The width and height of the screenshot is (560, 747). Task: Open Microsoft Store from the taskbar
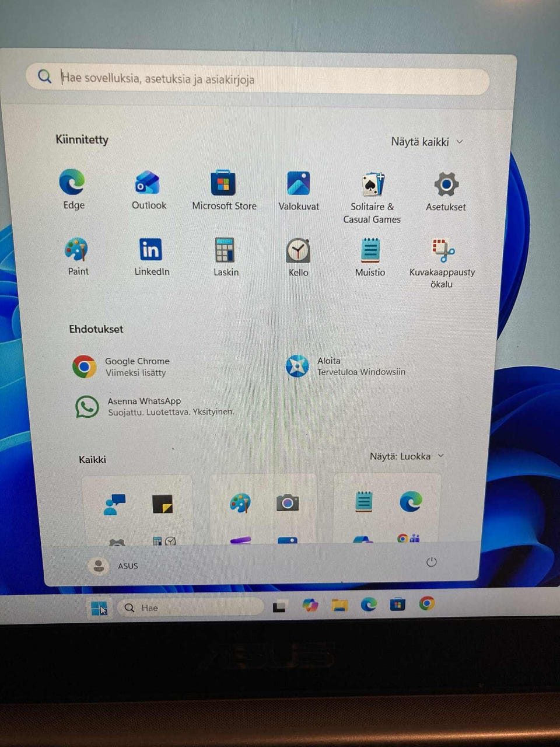[x=397, y=604]
